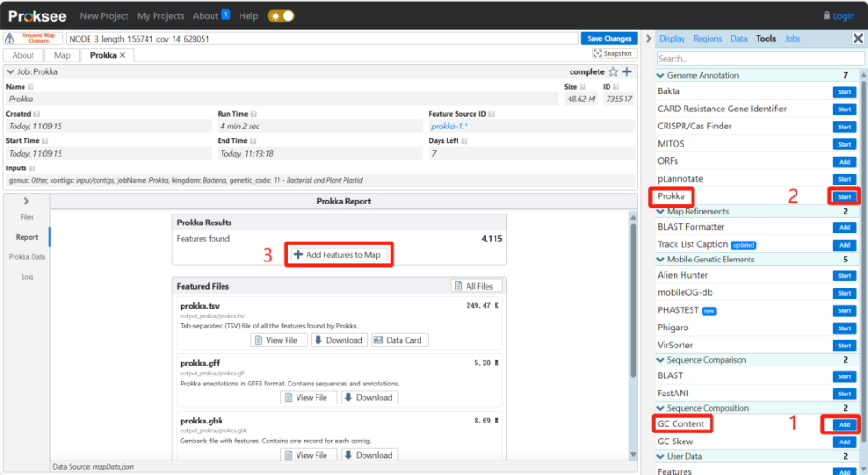Collapse the Sequence Composition group
This screenshot has width=868, height=475.
(x=660, y=408)
